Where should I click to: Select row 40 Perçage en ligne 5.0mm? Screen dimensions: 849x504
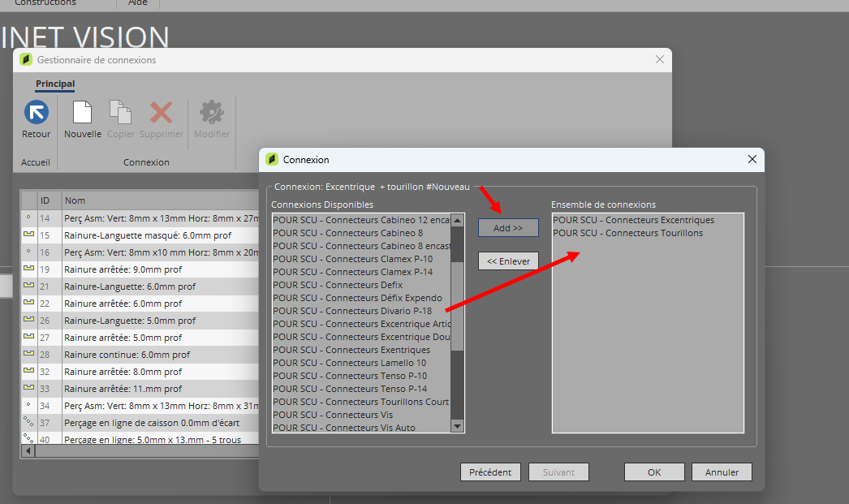click(140, 439)
